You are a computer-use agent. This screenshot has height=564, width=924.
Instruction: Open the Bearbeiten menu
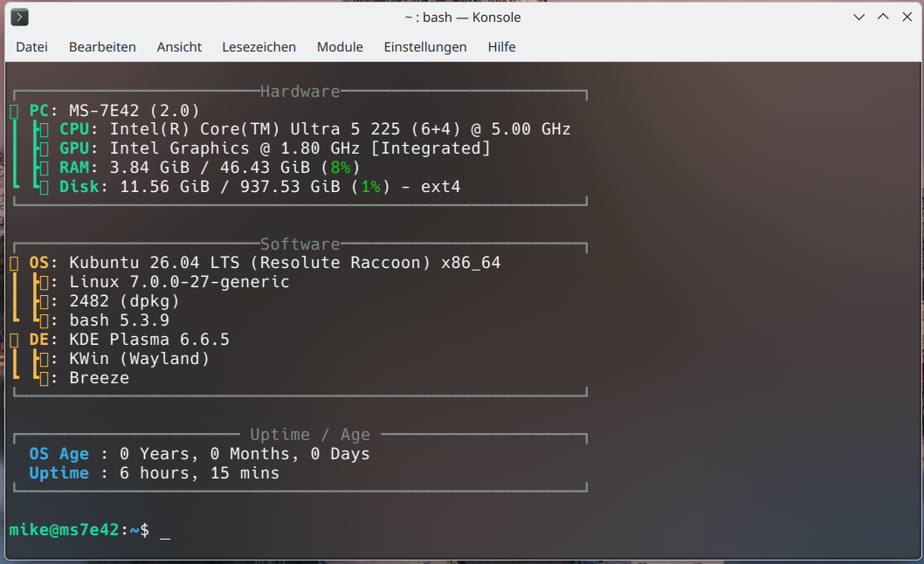pyautogui.click(x=102, y=47)
